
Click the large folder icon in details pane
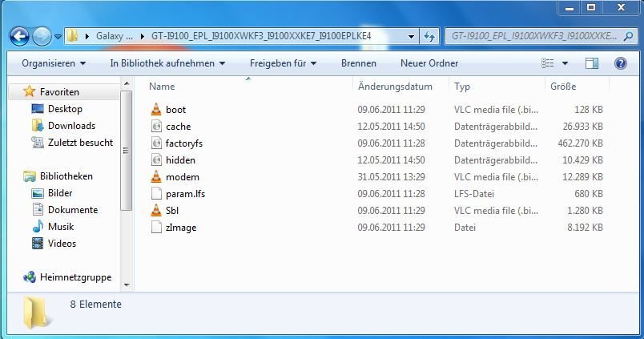[38, 313]
